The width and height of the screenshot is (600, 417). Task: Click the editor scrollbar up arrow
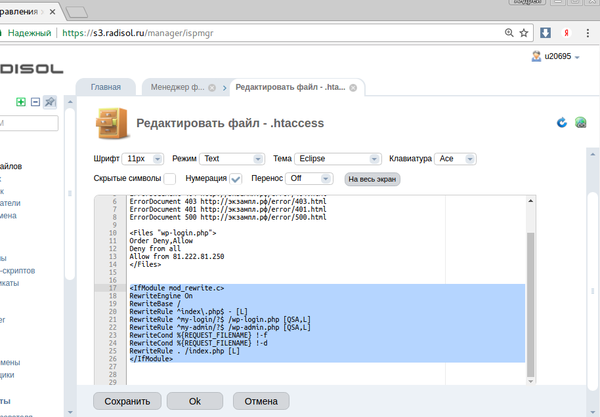[x=530, y=201]
